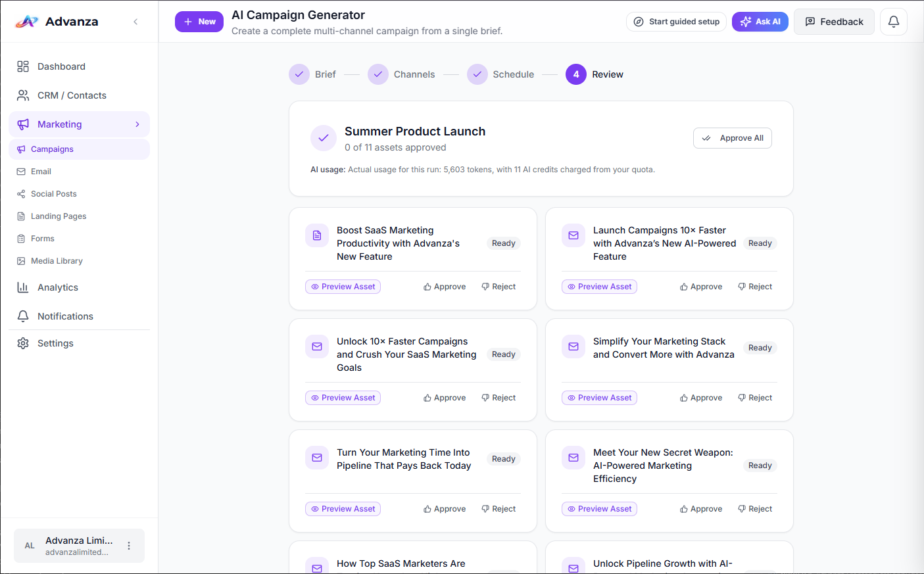Preview the Turn Your Marketing Time asset
This screenshot has height=574, width=924.
343,509
